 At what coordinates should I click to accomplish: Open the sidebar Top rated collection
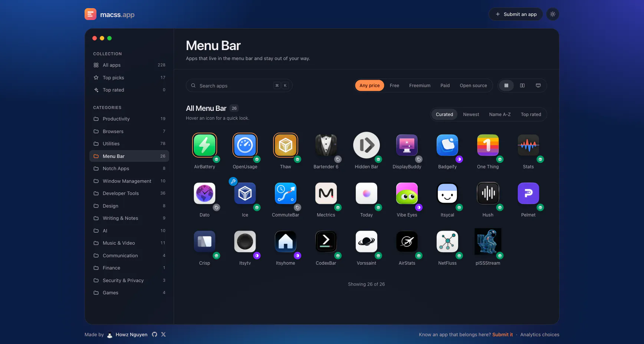[129, 90]
